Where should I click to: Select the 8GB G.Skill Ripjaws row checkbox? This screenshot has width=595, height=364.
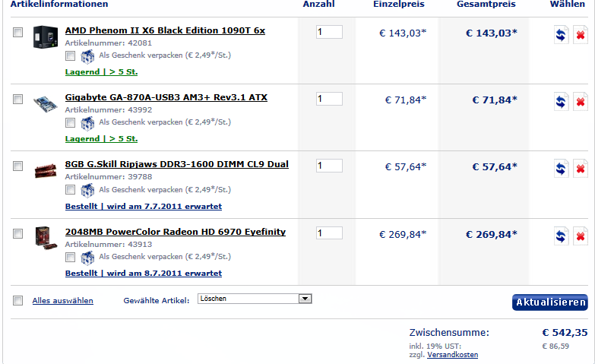(17, 166)
